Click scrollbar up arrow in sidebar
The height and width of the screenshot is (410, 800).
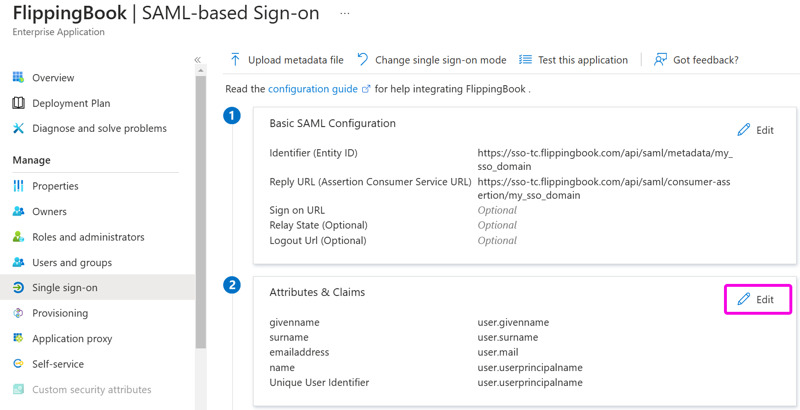click(201, 70)
